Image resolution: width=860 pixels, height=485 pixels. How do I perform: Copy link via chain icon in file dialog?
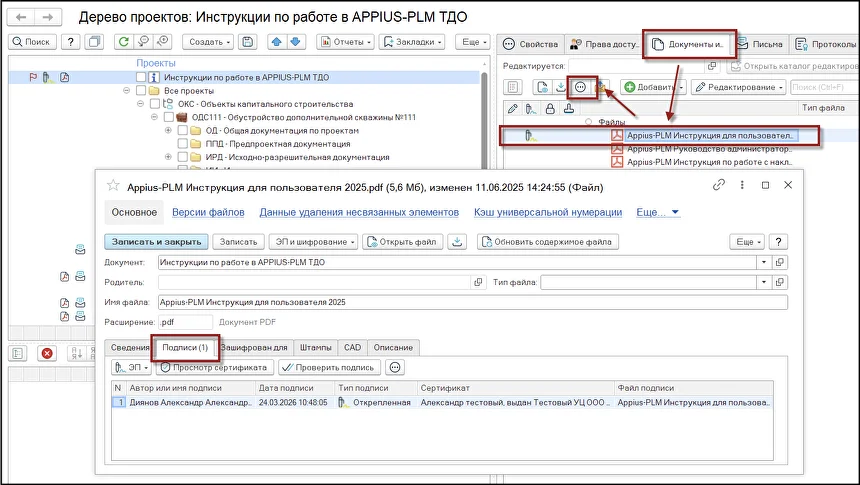click(718, 185)
